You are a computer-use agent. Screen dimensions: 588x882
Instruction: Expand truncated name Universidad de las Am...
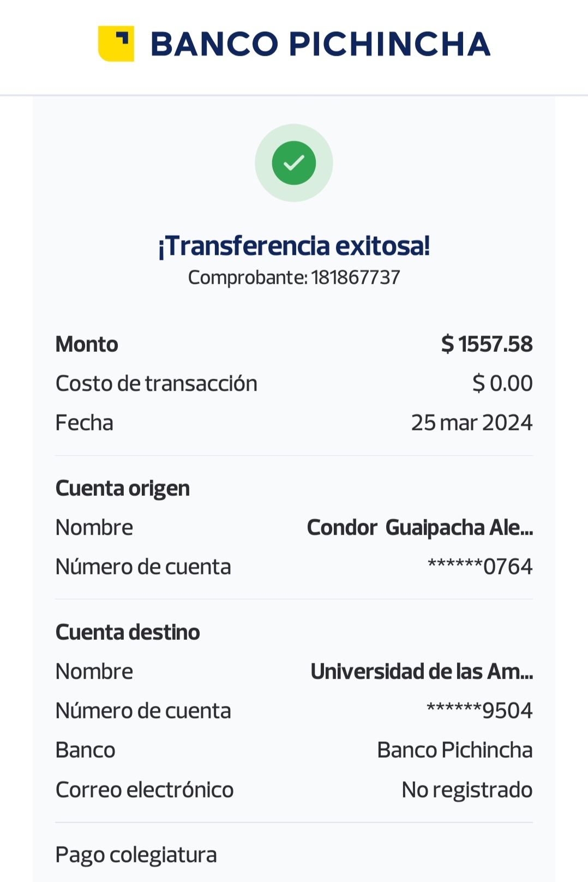click(422, 671)
